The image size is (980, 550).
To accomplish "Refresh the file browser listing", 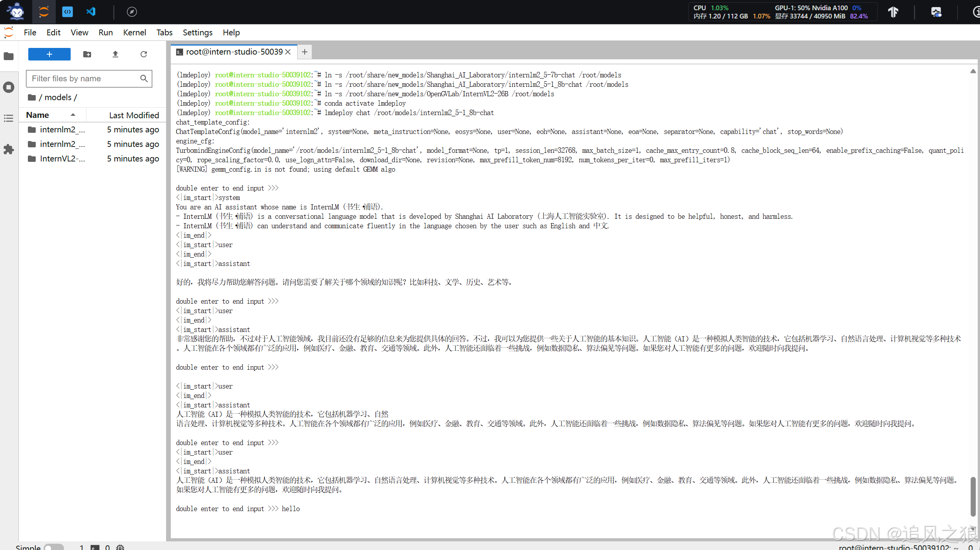I will pos(143,54).
